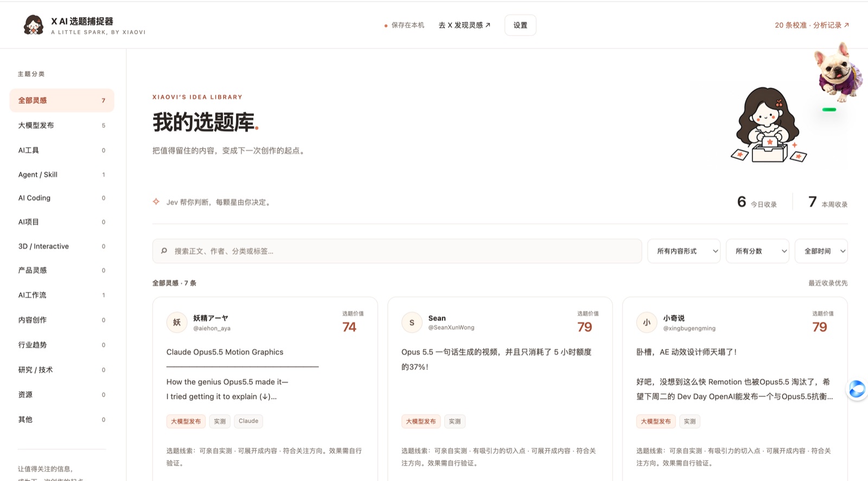The image size is (868, 481).
Task: Click @SeanXunWong handle text
Action: point(451,327)
